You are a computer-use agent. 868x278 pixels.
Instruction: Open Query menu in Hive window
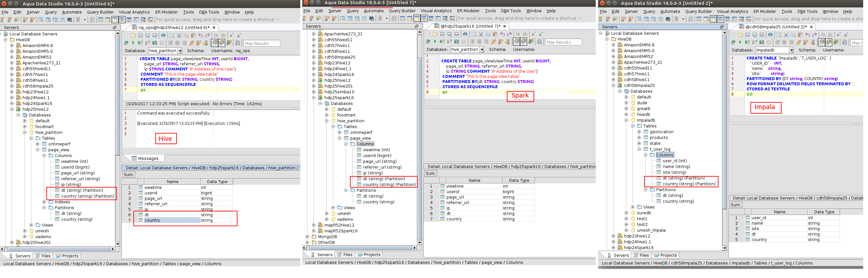point(51,12)
